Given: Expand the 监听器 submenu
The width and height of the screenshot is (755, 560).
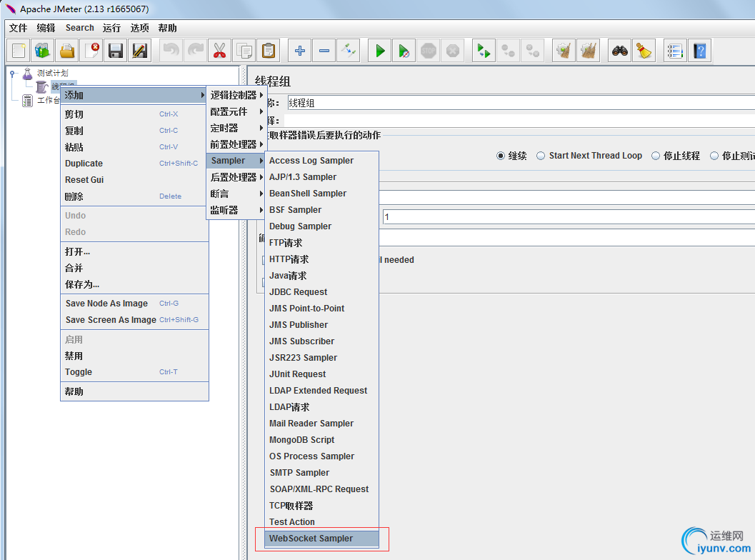Looking at the screenshot, I should tap(236, 210).
